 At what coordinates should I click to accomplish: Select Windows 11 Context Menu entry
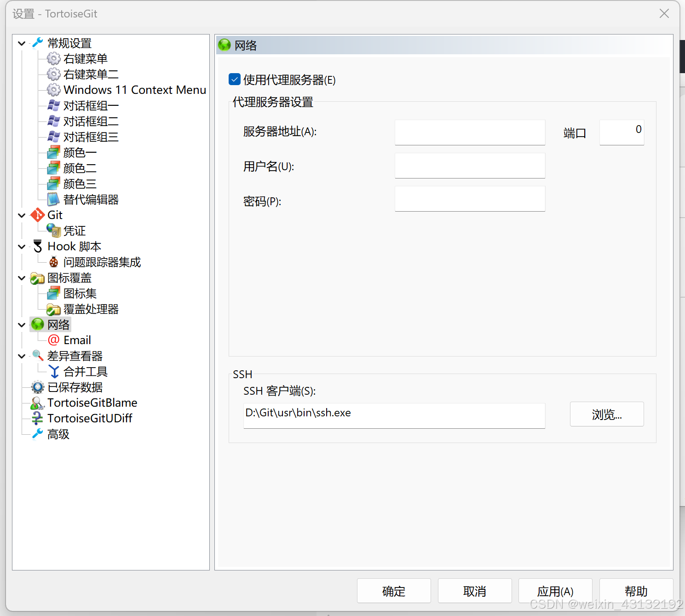[x=135, y=90]
